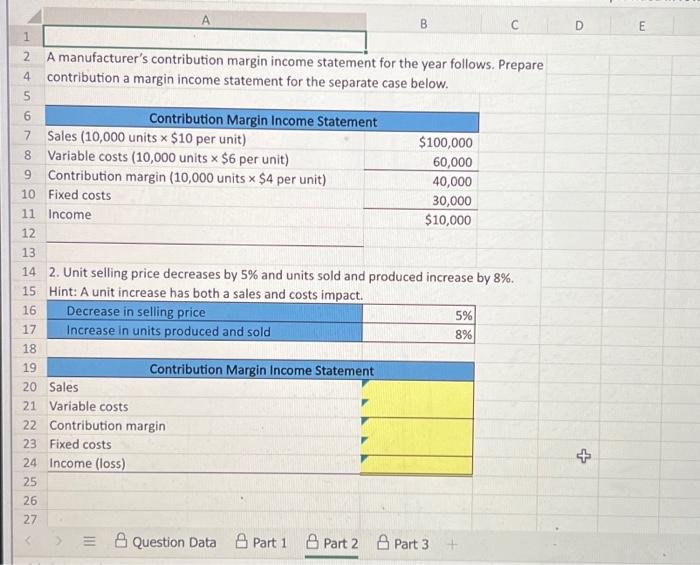Screen dimensions: 700x565
Task: Select the Part 2 sheet tab
Action: [332, 543]
